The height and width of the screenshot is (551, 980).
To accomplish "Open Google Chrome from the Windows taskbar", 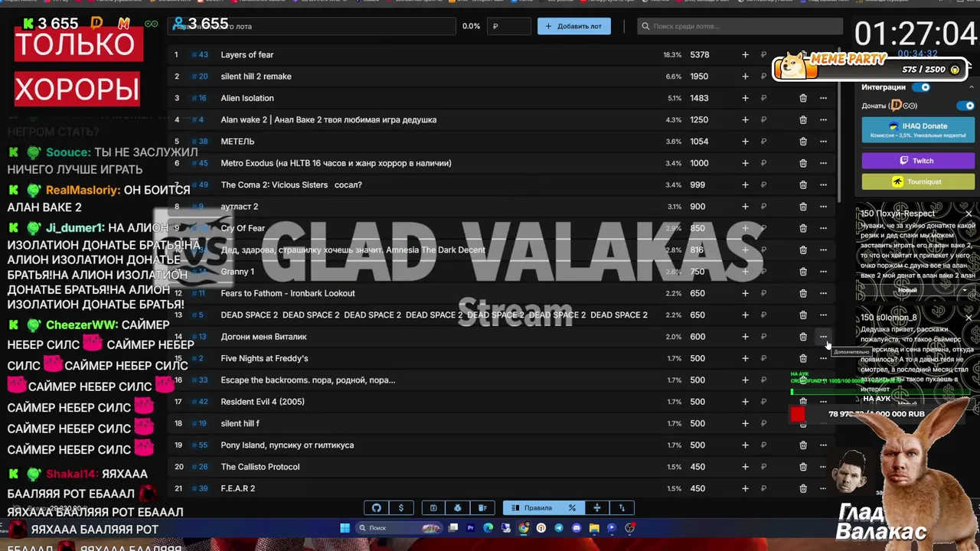I will (x=524, y=528).
